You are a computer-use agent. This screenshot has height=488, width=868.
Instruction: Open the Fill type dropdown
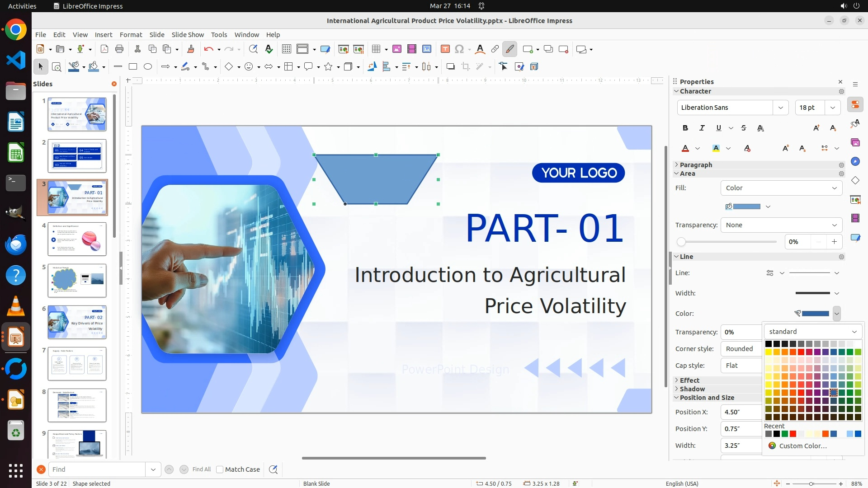[781, 188]
